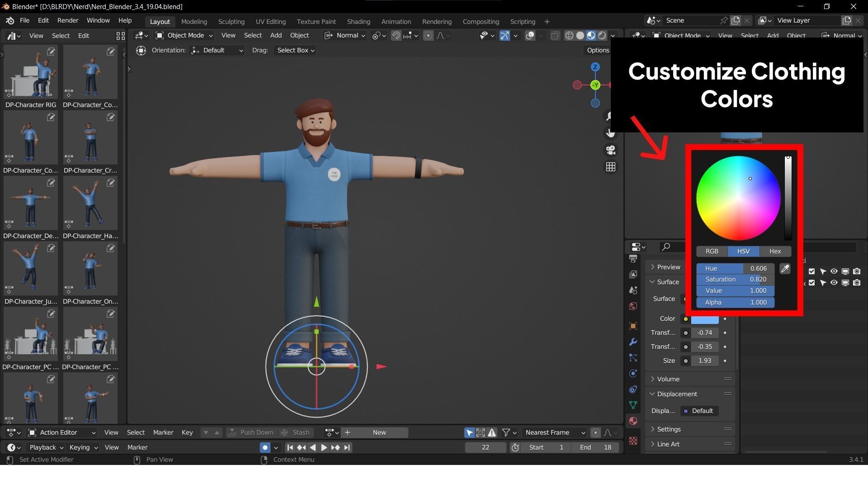Open the Scene properties tab
This screenshot has height=488, width=868.
pyautogui.click(x=633, y=291)
